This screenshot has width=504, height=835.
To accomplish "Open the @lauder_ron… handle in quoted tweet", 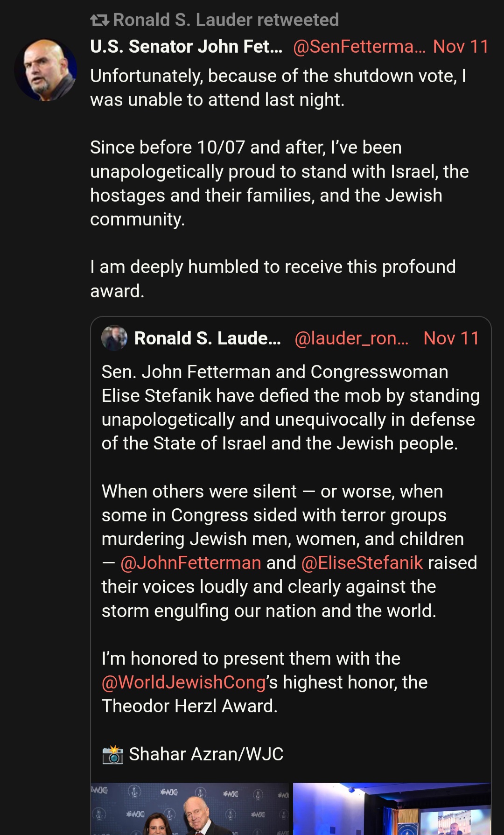I will point(352,338).
